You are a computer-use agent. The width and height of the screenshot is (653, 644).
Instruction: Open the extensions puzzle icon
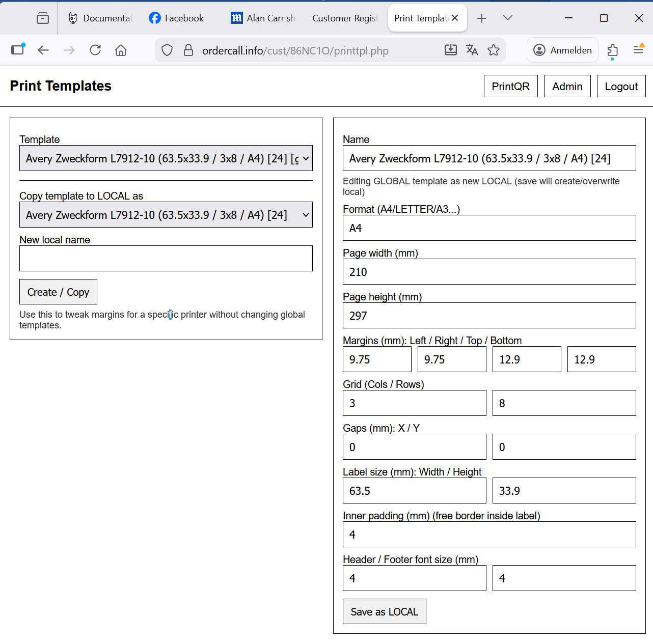point(612,50)
